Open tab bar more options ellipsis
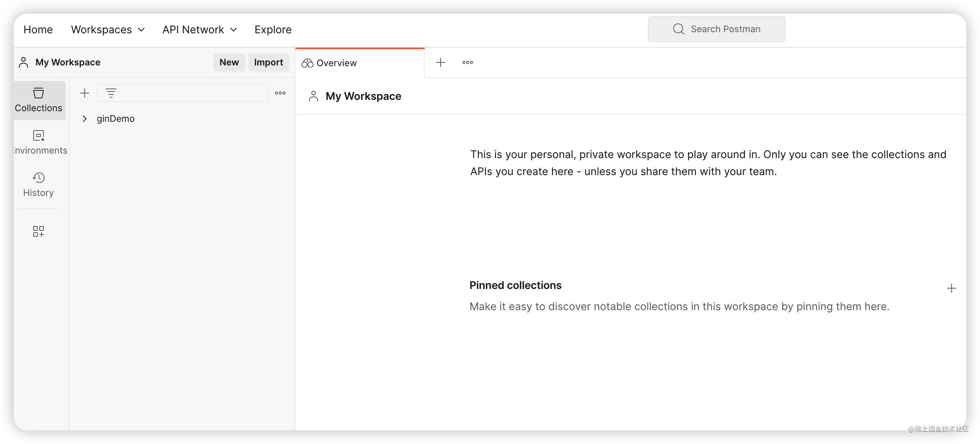980x444 pixels. (468, 62)
